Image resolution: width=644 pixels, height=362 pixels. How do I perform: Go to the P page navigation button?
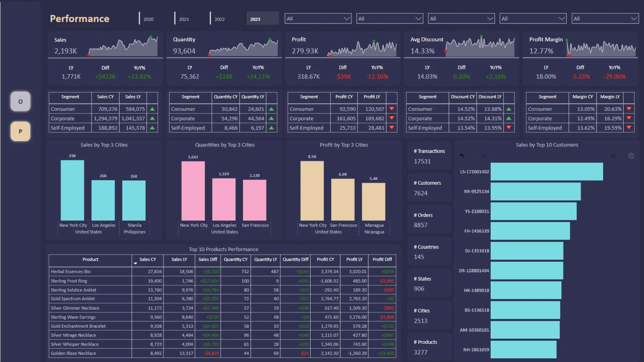pyautogui.click(x=20, y=131)
